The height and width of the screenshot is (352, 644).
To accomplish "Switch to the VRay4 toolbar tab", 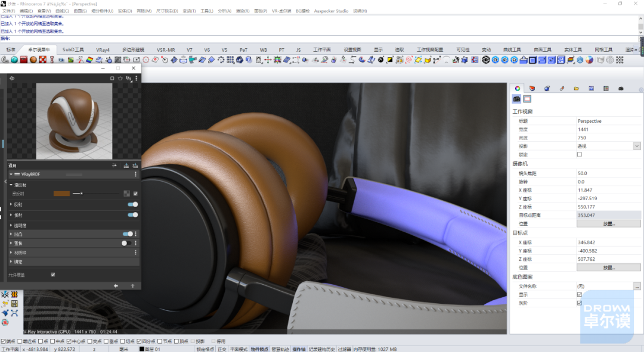I will coord(103,49).
